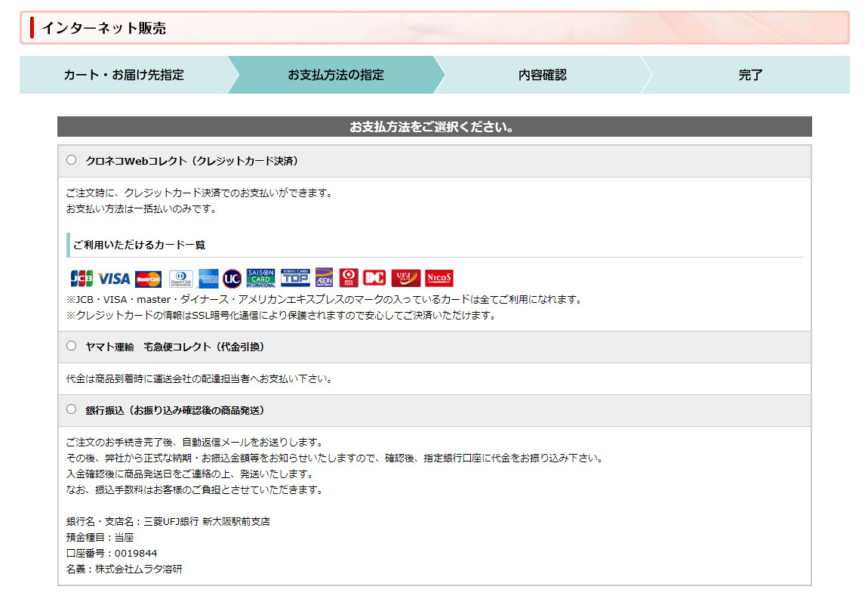Click the 完了 step

(751, 75)
